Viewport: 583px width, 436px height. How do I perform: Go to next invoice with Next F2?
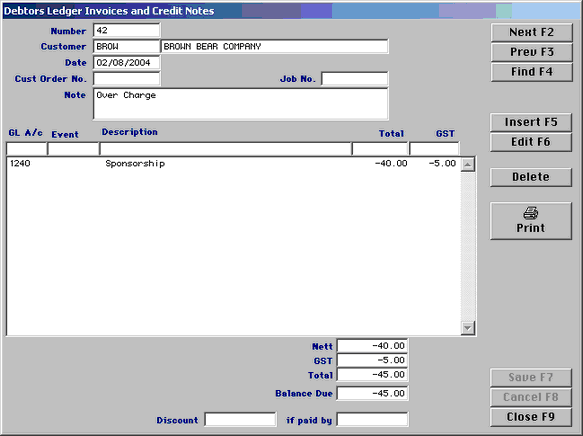pos(531,32)
